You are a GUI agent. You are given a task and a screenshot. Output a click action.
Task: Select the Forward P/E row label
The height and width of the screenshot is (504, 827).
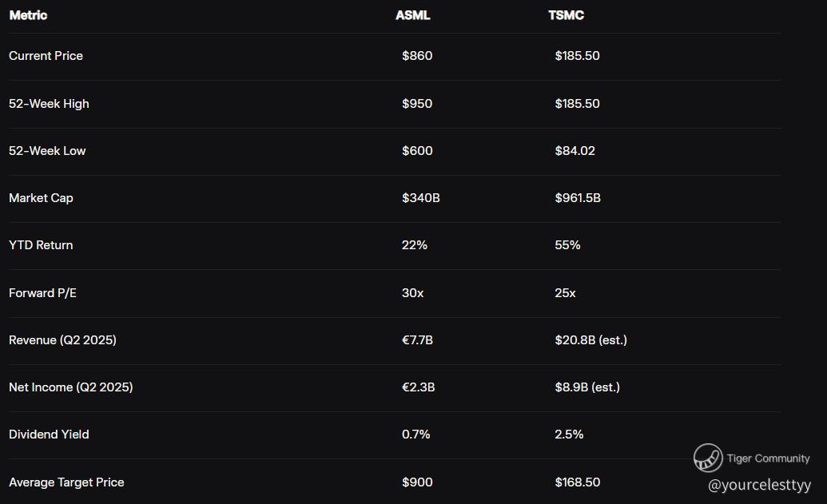point(42,293)
